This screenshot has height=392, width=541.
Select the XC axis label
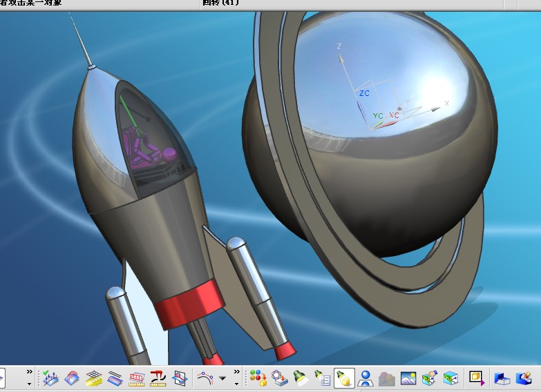coord(395,115)
